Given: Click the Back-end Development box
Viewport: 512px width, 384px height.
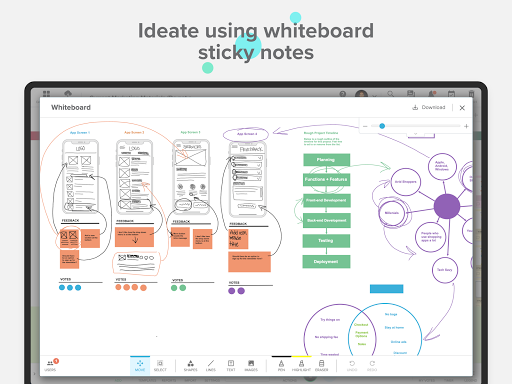Looking at the screenshot, I should click(327, 221).
